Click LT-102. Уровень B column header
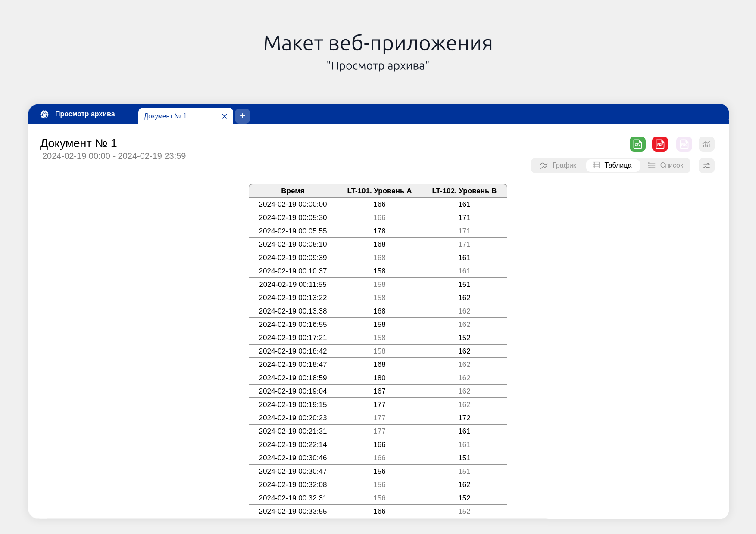 pos(464,191)
